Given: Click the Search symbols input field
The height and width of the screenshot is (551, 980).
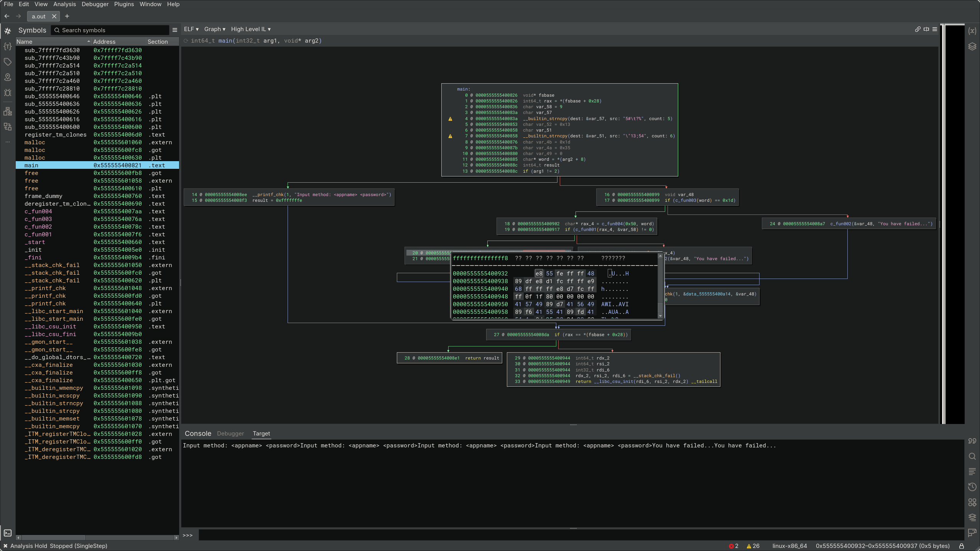Looking at the screenshot, I should click(x=111, y=30).
